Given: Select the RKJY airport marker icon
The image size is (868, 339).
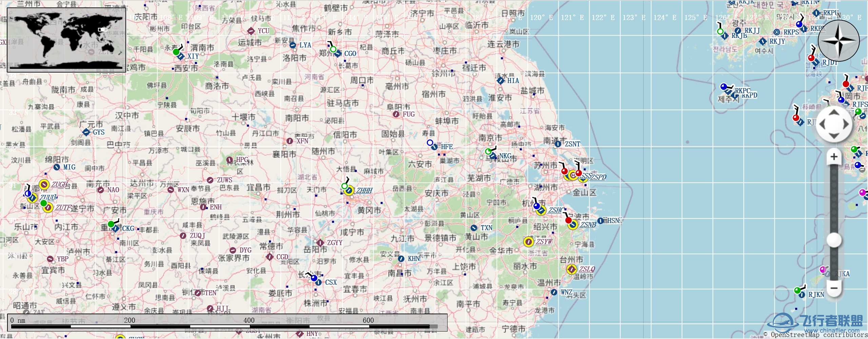Looking at the screenshot, I should [763, 41].
